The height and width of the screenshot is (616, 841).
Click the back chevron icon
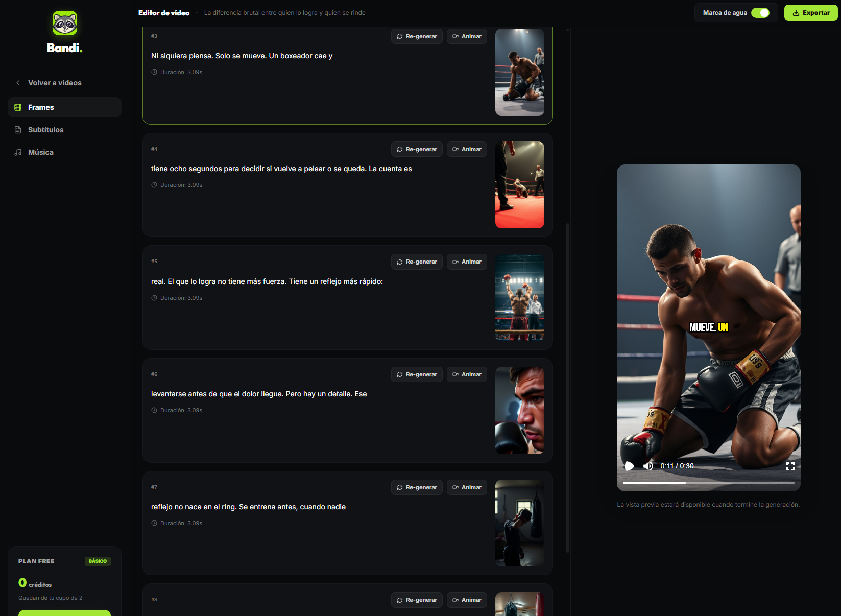click(x=18, y=83)
